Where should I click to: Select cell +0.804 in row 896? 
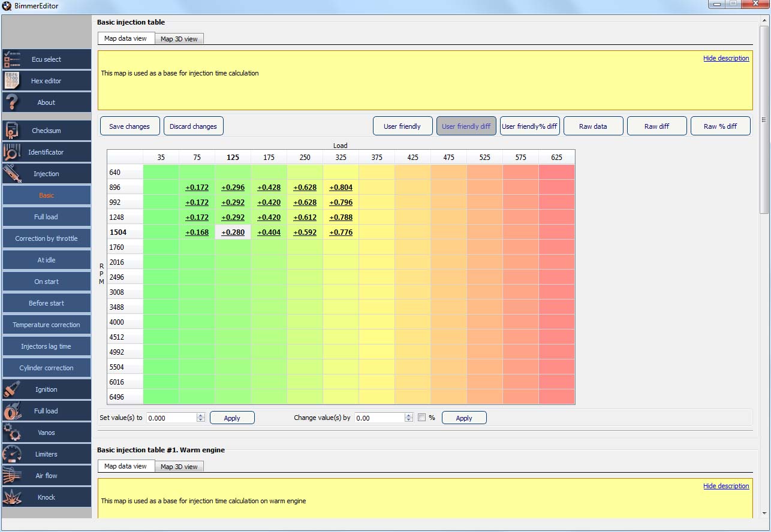coord(341,188)
